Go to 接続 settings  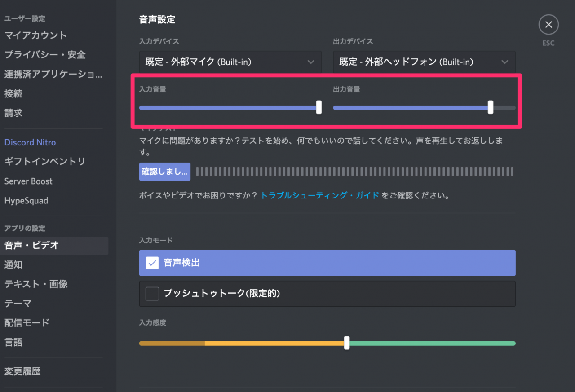click(13, 93)
